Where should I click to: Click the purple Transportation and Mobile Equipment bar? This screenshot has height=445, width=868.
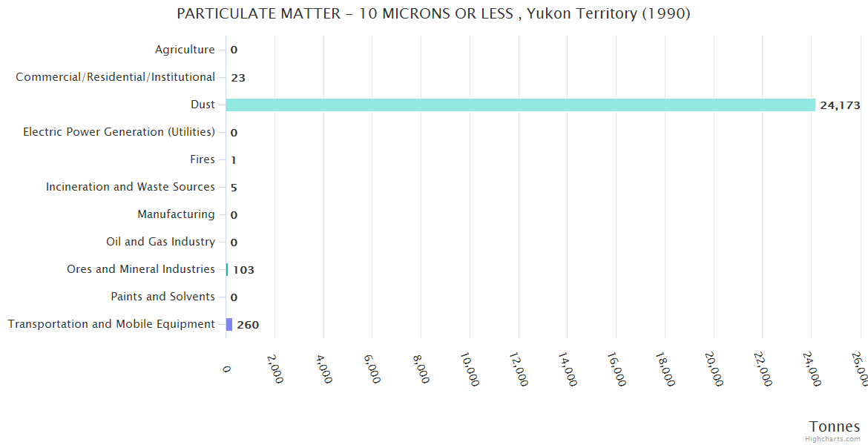(229, 324)
